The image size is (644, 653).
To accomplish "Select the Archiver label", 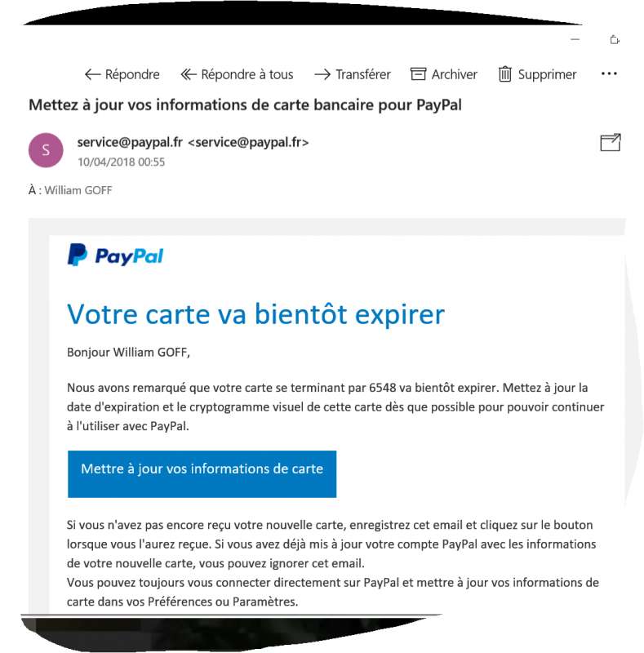I will point(454,74).
